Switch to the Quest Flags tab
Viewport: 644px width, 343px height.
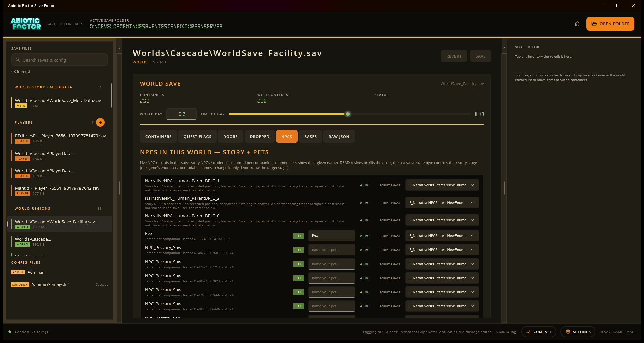pos(198,136)
